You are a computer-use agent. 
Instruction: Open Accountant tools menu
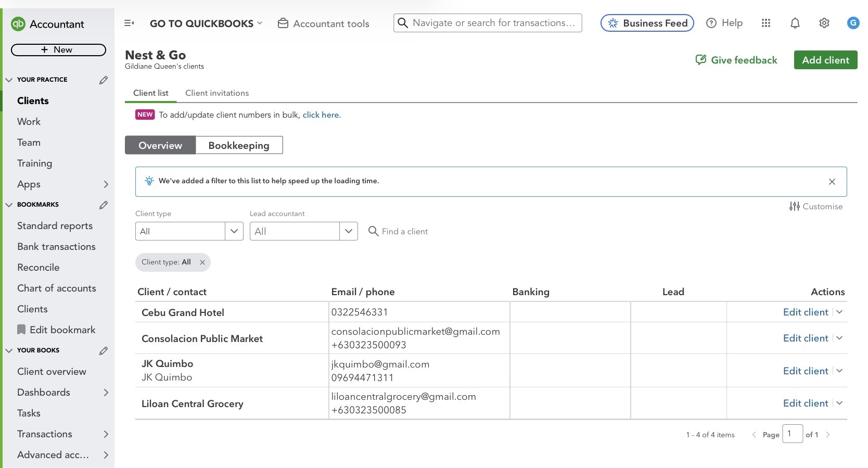coord(323,23)
